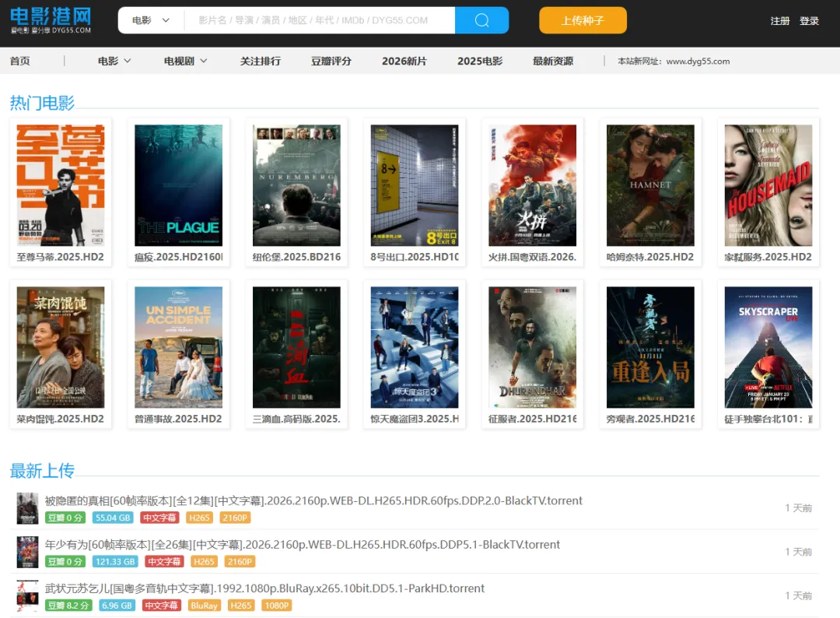Open the 重逢入局 movie poster
Image resolution: width=840 pixels, height=618 pixels.
(650, 347)
